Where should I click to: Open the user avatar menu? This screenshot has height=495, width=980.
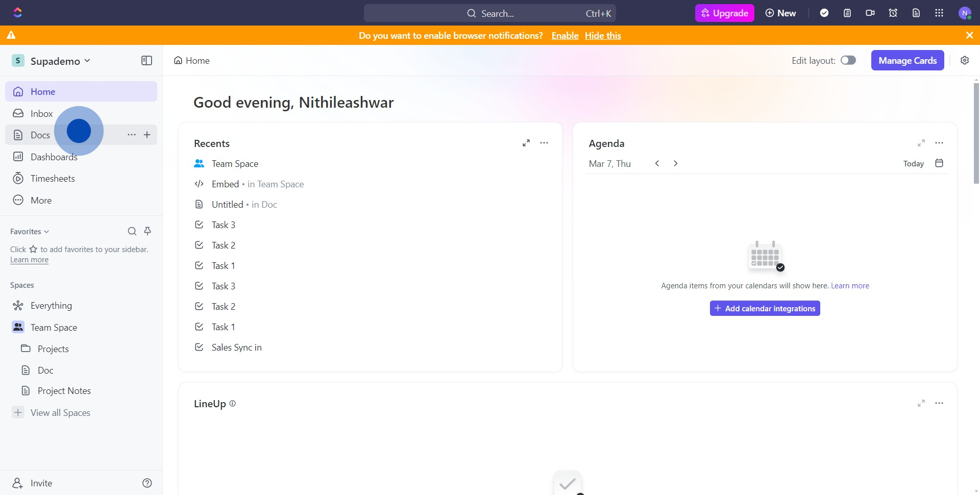965,13
